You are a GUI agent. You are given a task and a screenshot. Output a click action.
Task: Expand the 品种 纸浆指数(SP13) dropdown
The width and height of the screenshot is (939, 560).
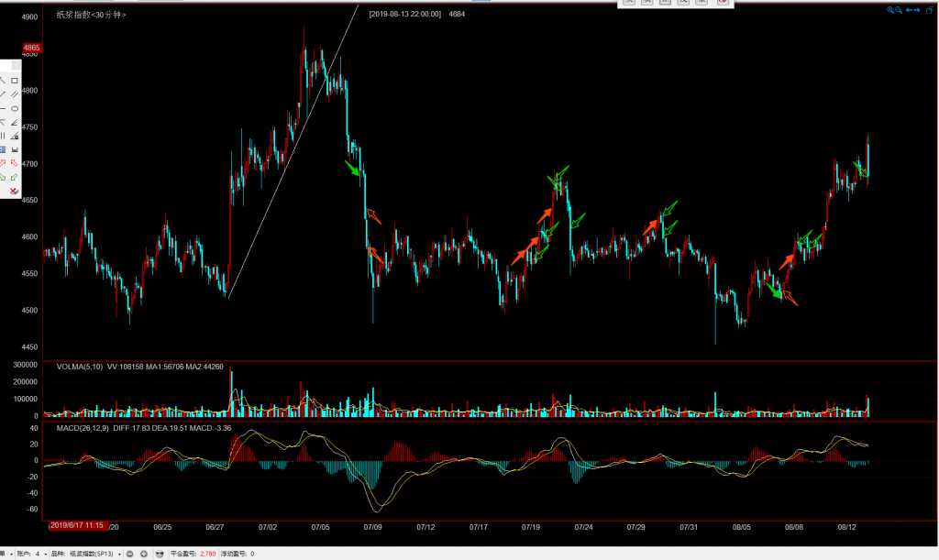(x=118, y=554)
